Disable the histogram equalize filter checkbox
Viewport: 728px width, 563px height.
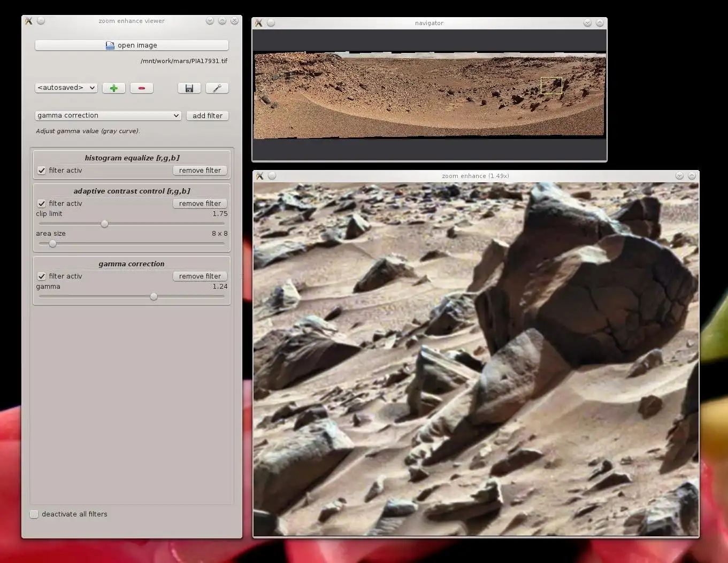(x=42, y=171)
